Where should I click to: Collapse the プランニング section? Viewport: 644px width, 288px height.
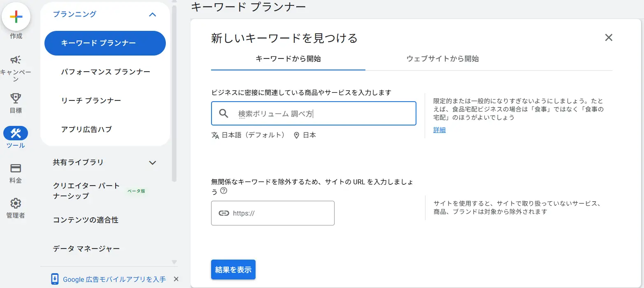click(153, 14)
